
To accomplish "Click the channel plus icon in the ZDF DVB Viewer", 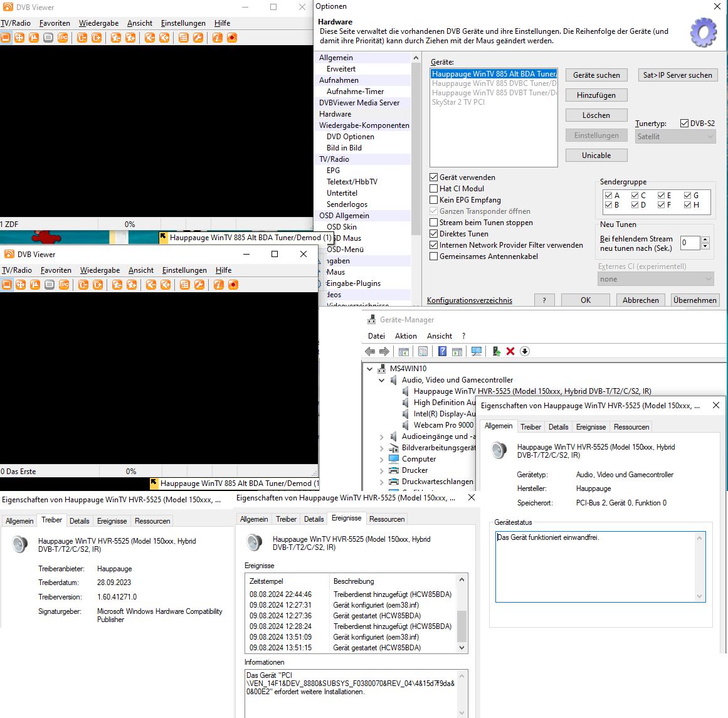I will pos(97,38).
